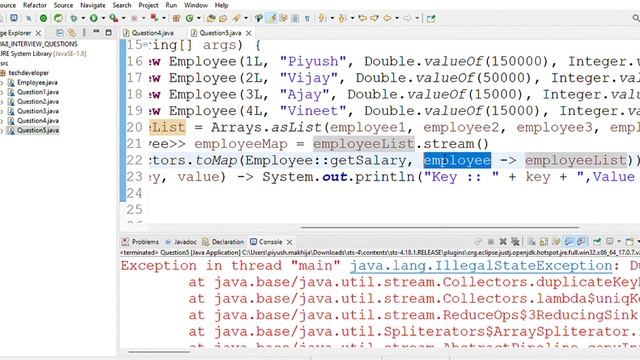The image size is (640, 360).
Task: Open Next Annotation dropdown arrow
Action: (x=332, y=18)
